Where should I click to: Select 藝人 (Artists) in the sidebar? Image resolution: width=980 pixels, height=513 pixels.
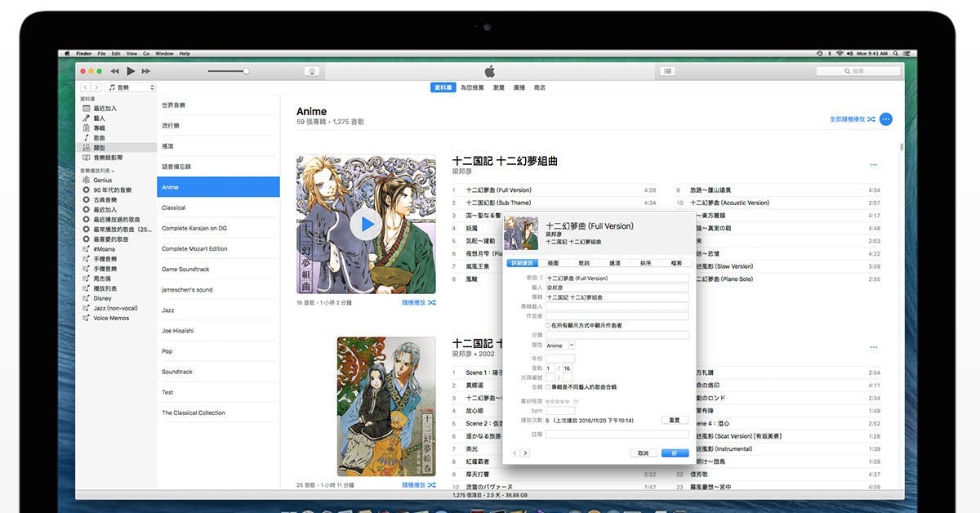coord(97,119)
